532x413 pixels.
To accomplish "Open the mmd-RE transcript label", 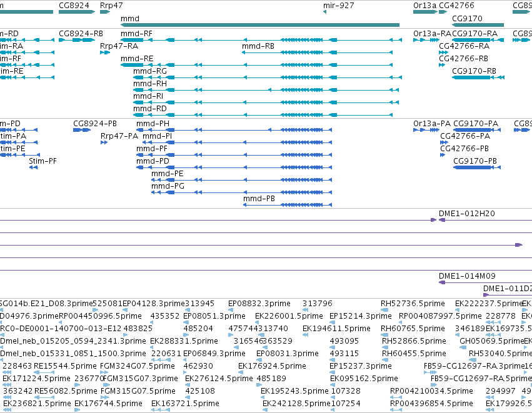I will (137, 59).
